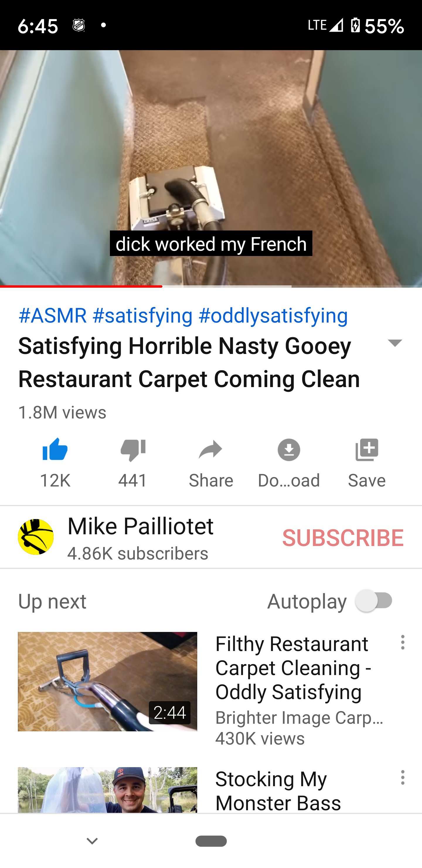Tap the thumbs up like icon
Image resolution: width=422 pixels, height=868 pixels.
(x=55, y=450)
